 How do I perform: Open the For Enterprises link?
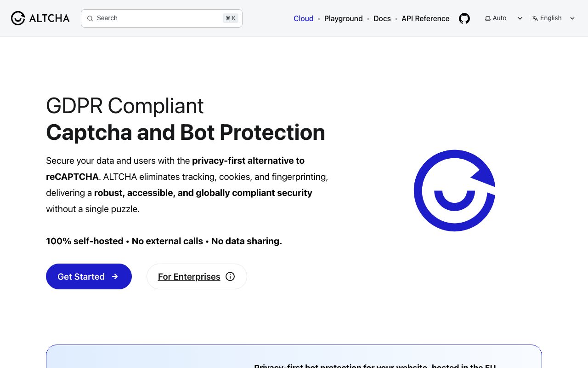197,276
